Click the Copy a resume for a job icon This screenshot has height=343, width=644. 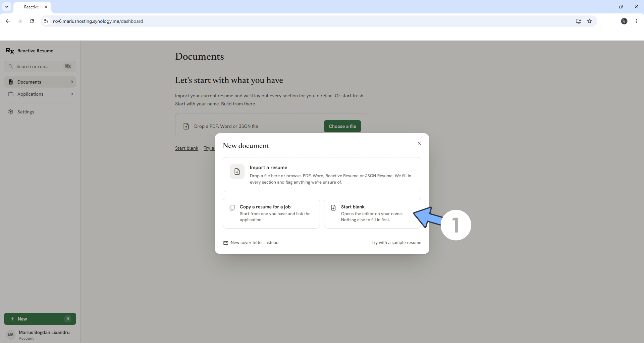232,208
